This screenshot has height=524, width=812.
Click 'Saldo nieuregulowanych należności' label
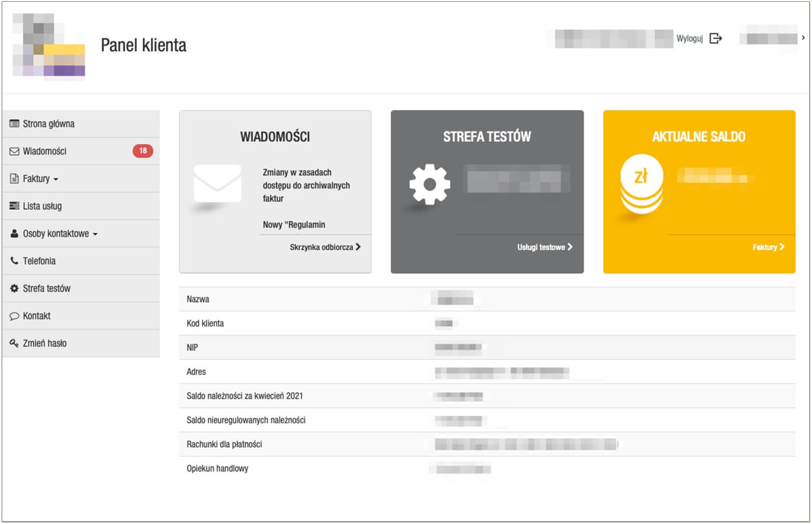coord(246,420)
